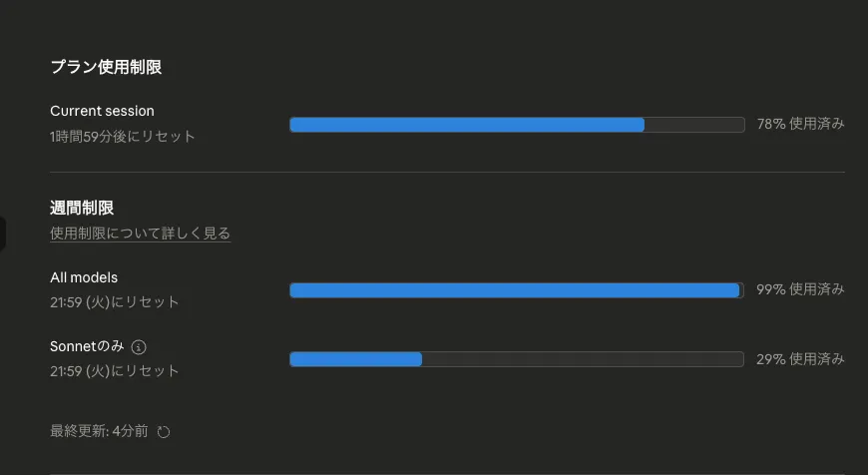Click the All models 21:59 (火)にリセット text
The height and width of the screenshot is (475, 868).
coord(115,301)
